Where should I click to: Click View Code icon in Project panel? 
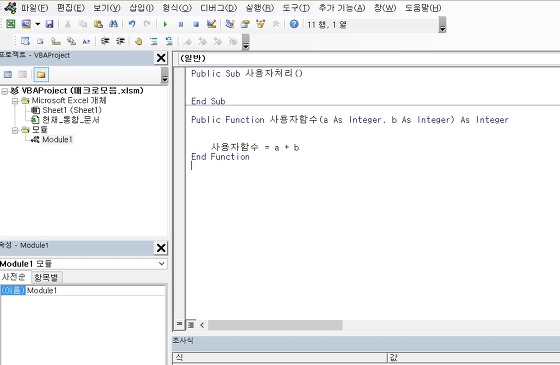[8, 74]
